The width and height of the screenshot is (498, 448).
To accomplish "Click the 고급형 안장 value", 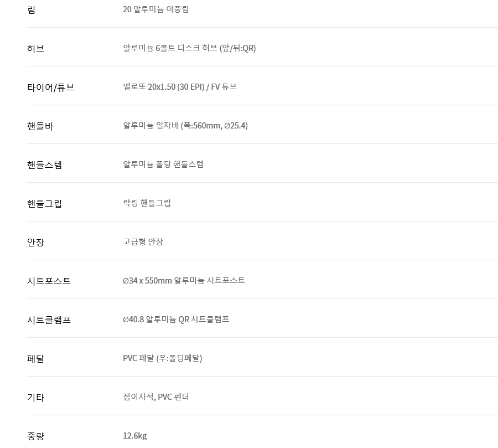I will (143, 242).
